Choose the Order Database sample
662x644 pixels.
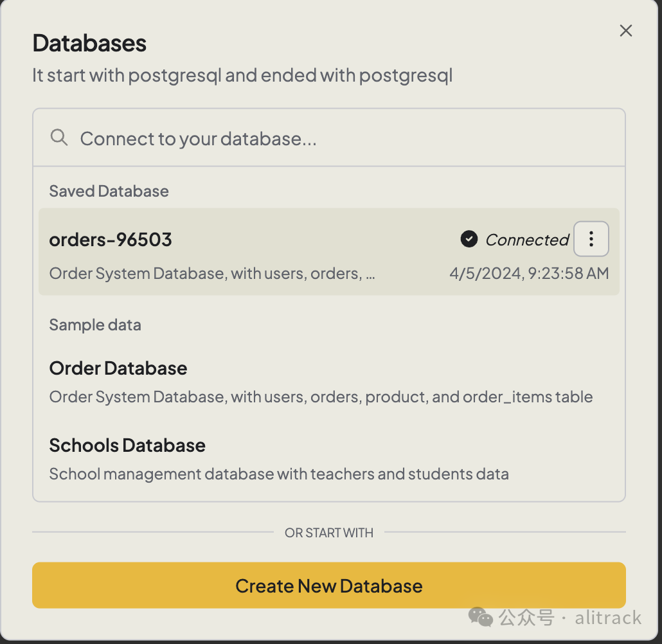click(118, 368)
